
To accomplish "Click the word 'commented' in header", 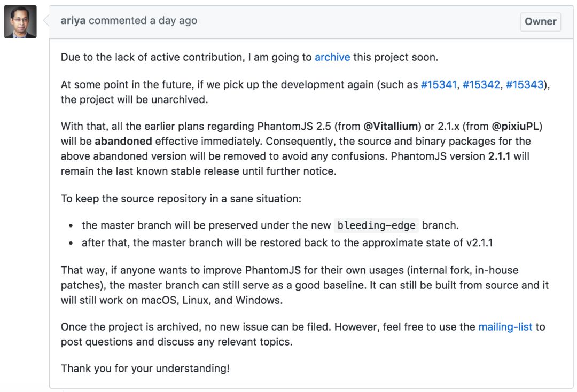I will pos(118,21).
